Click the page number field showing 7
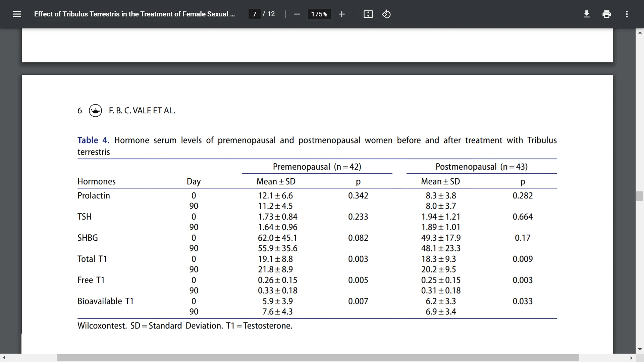 pyautogui.click(x=255, y=14)
